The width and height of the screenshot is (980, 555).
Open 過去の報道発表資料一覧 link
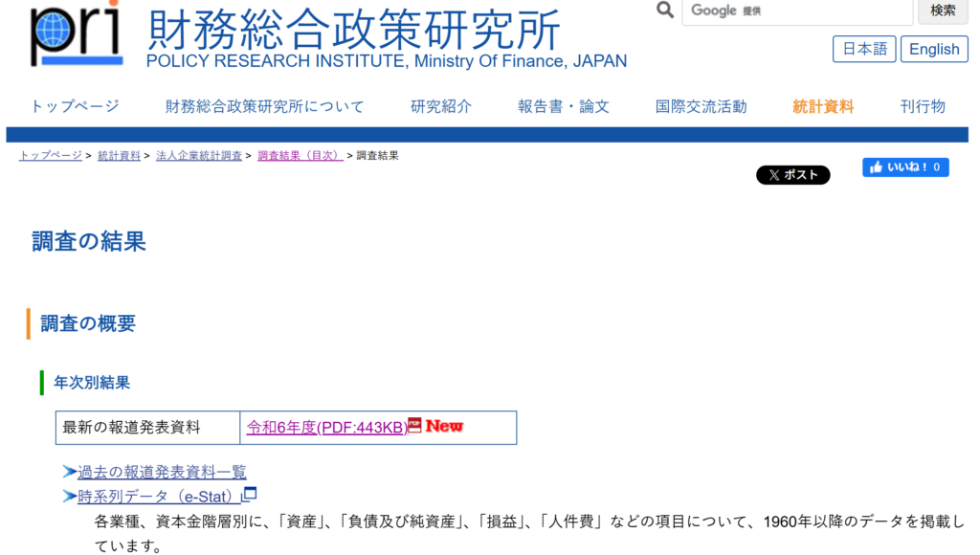coord(162,472)
